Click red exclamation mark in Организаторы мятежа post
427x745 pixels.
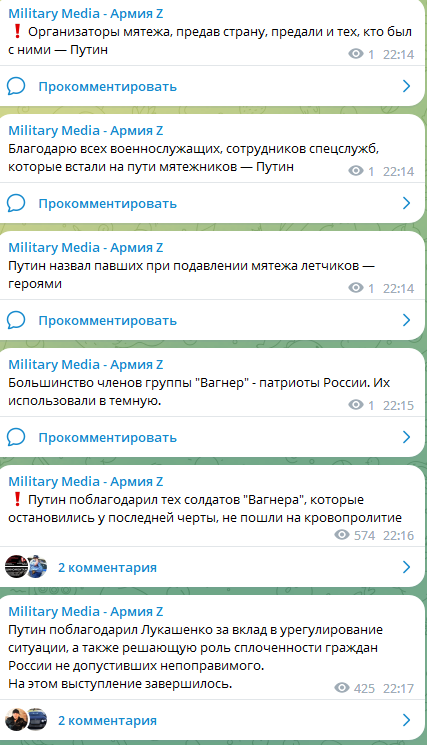[x=17, y=31]
